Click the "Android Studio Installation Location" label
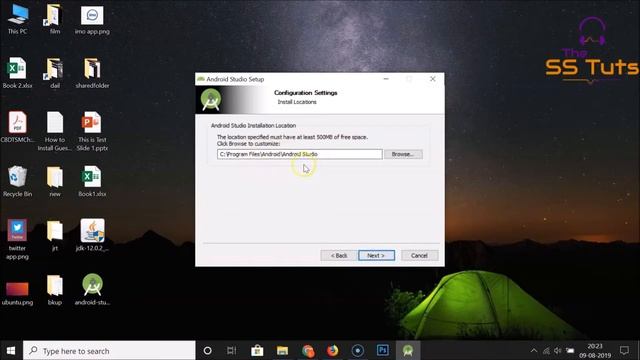The width and height of the screenshot is (640, 360). pos(253,126)
